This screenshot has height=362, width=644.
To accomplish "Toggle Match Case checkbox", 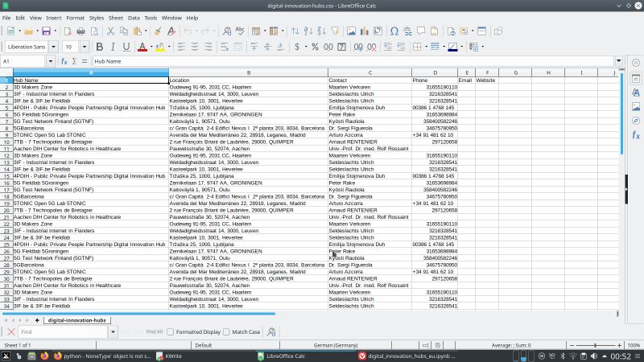I will point(226,331).
